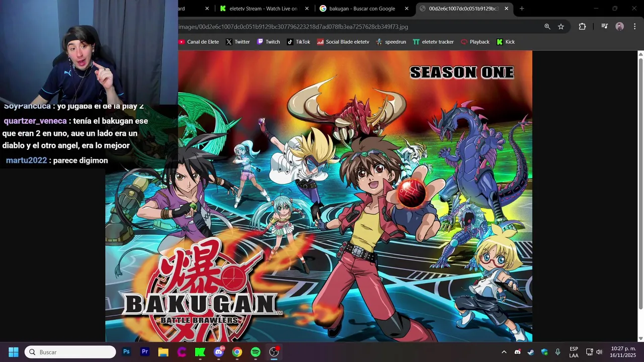Open the zoom magnifier in address bar
The width and height of the screenshot is (644, 362).
click(x=547, y=27)
